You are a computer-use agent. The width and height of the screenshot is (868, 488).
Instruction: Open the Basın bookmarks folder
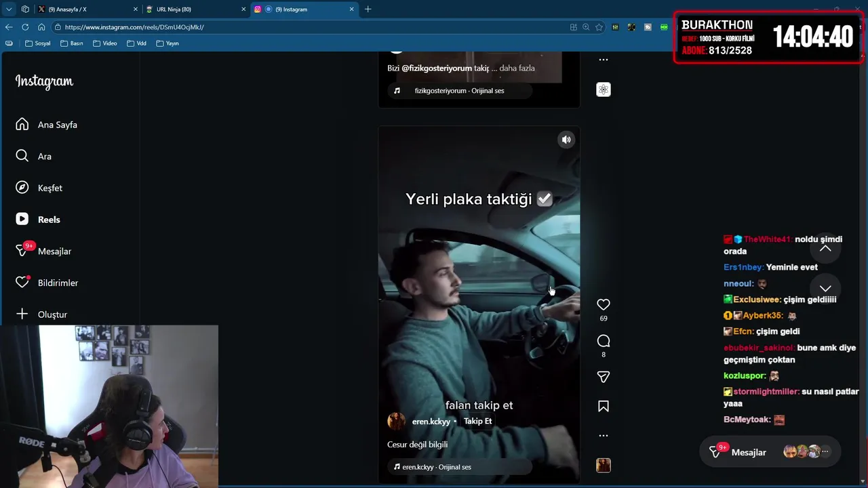click(x=72, y=43)
